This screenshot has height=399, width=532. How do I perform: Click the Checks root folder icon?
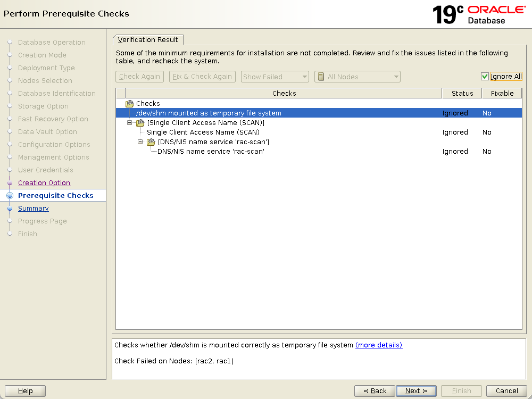129,104
